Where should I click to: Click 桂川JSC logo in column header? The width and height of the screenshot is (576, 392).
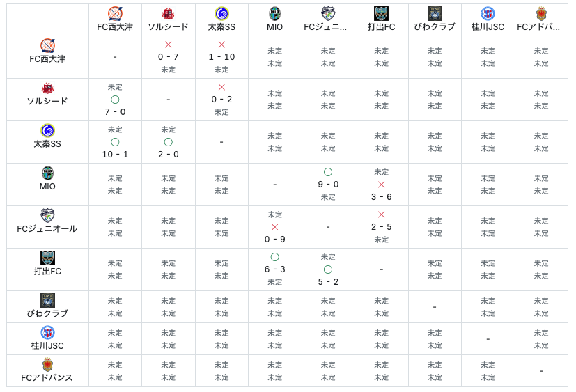pyautogui.click(x=488, y=13)
